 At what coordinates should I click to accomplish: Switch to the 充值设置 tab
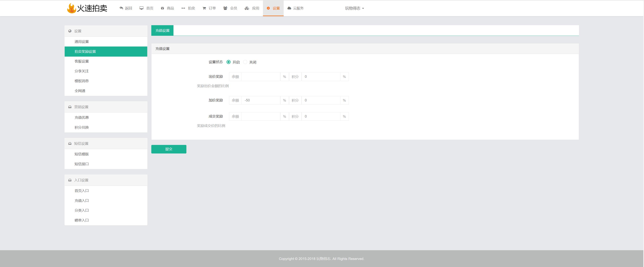tap(162, 30)
